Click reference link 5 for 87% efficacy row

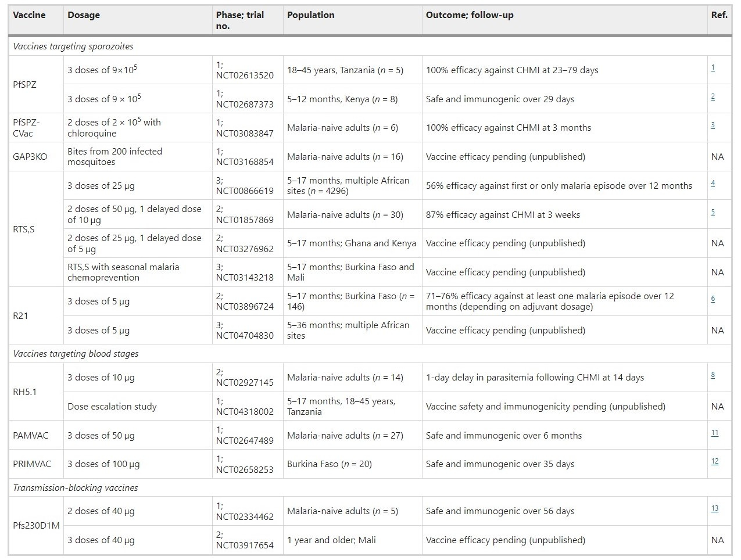coord(713,212)
